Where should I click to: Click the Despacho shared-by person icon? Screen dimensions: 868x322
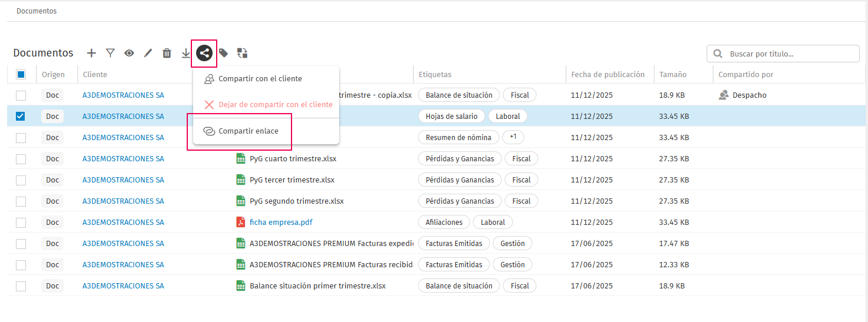724,95
